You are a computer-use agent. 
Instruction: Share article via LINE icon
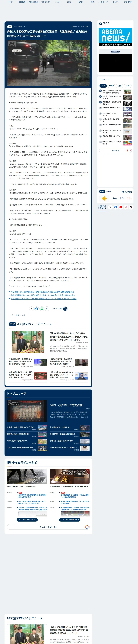pos(42,309)
